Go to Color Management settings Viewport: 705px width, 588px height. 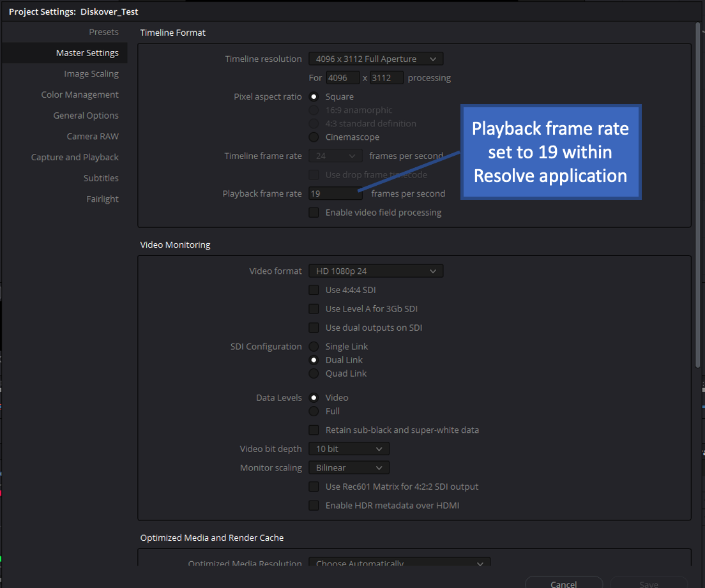pyautogui.click(x=80, y=94)
